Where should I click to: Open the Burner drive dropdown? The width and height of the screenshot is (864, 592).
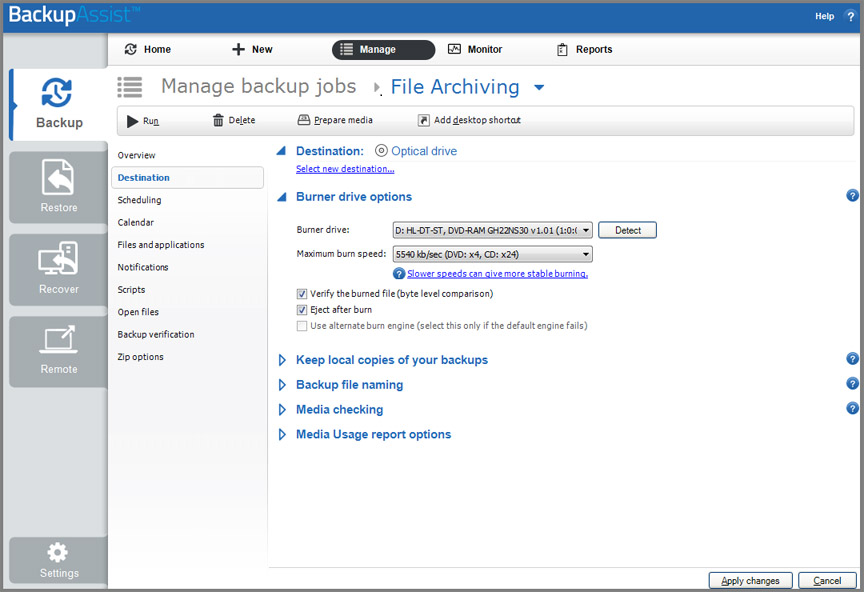point(493,230)
